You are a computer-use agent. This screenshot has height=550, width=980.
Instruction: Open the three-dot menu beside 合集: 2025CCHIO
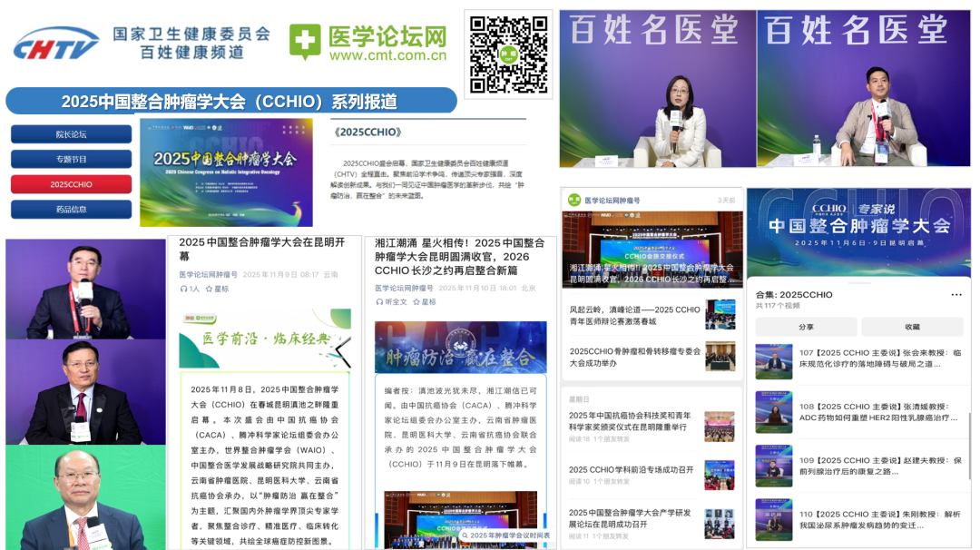pyautogui.click(x=956, y=294)
